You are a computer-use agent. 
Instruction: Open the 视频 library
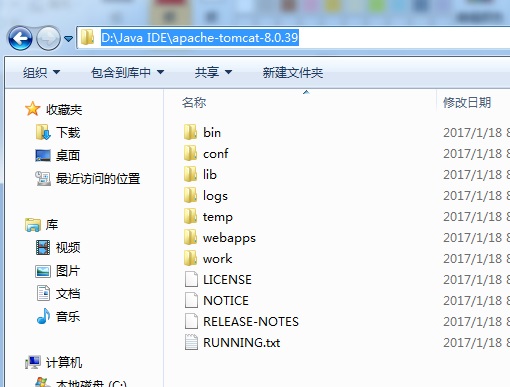[x=68, y=248]
